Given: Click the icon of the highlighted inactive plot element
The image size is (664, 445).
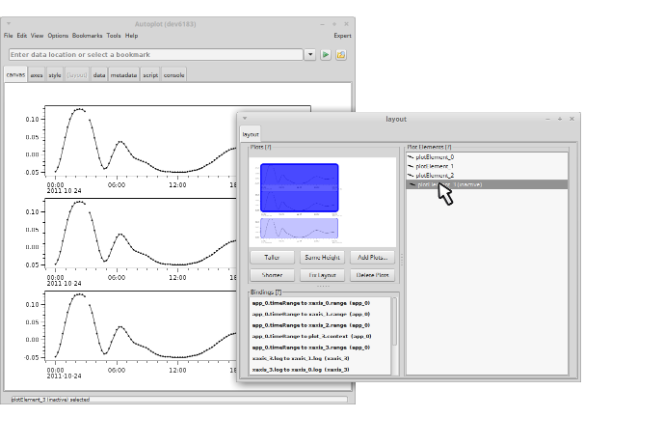Looking at the screenshot, I should point(412,185).
